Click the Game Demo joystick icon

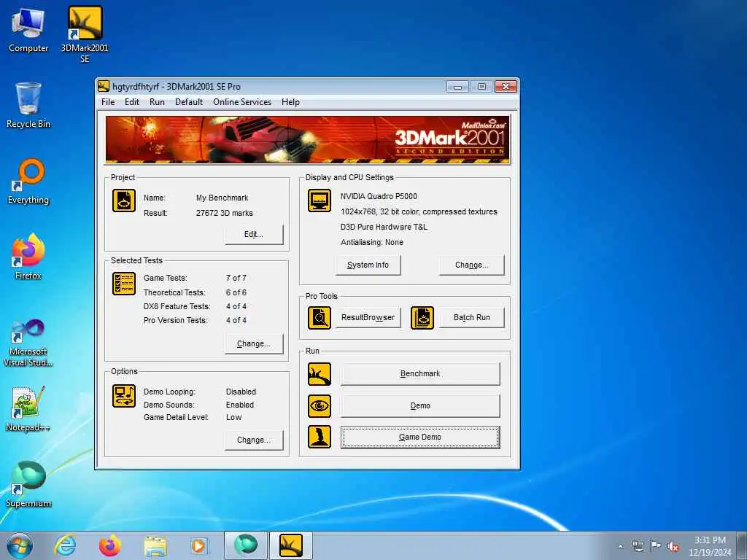tap(320, 437)
